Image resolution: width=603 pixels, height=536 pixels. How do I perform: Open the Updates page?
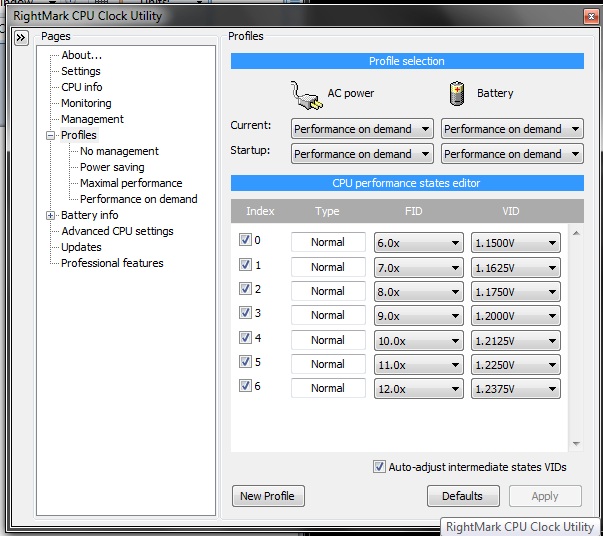coord(81,247)
